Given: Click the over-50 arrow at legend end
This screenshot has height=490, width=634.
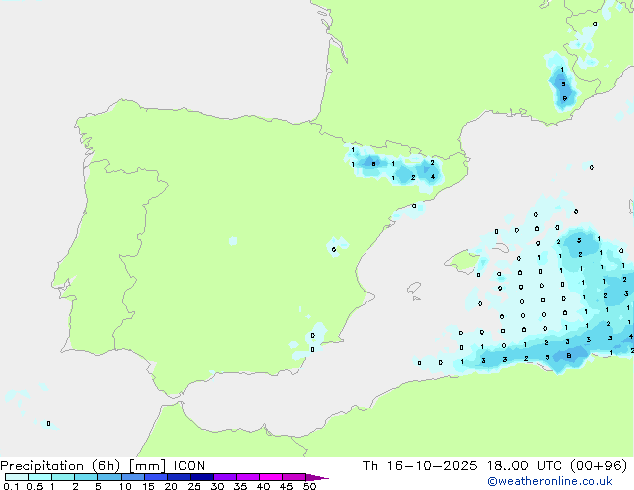Looking at the screenshot, I should click(317, 477).
